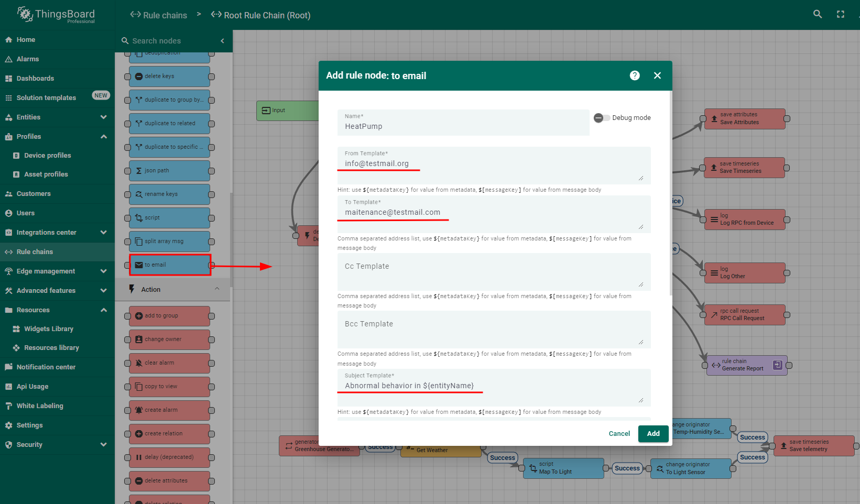Close the Add rule node dialog
Image resolution: width=860 pixels, height=504 pixels.
(x=657, y=75)
